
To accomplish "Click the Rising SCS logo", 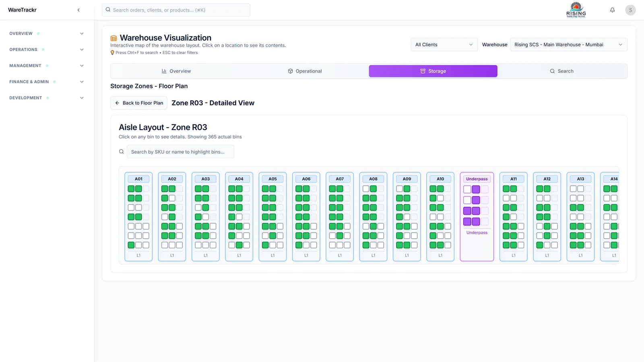I will click(576, 10).
